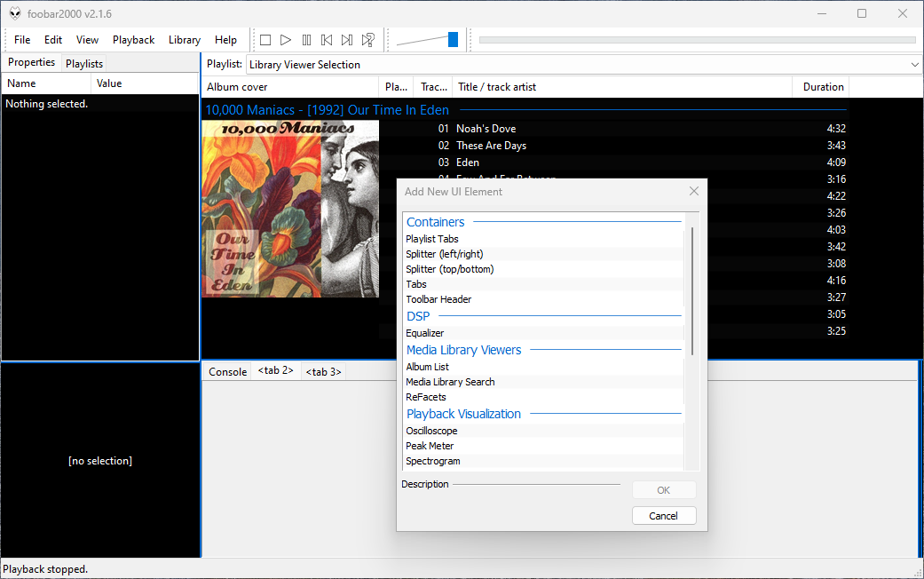Image resolution: width=924 pixels, height=579 pixels.
Task: Open the Library menu
Action: tap(185, 40)
